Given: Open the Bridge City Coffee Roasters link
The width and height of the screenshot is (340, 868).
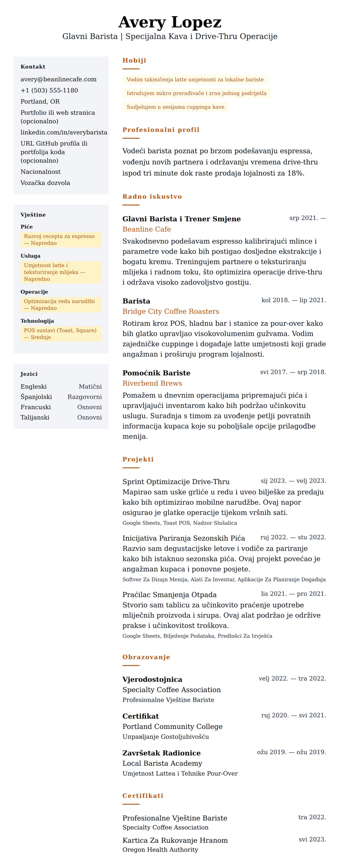Looking at the screenshot, I should [171, 311].
